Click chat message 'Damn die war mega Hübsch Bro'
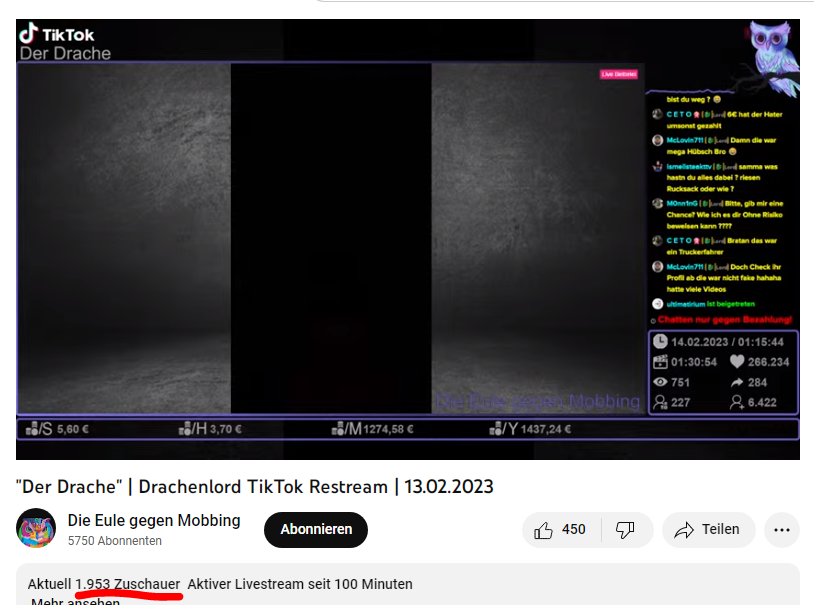The width and height of the screenshot is (814, 605). click(x=722, y=146)
